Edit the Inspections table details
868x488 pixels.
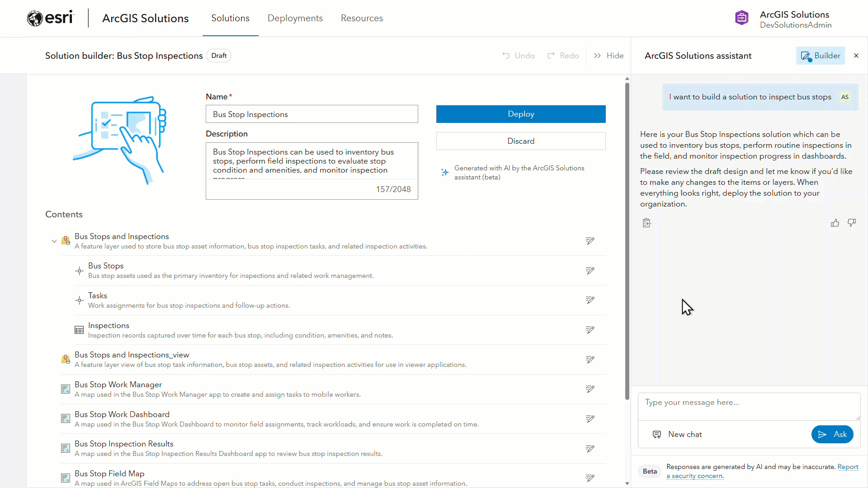pyautogui.click(x=590, y=330)
